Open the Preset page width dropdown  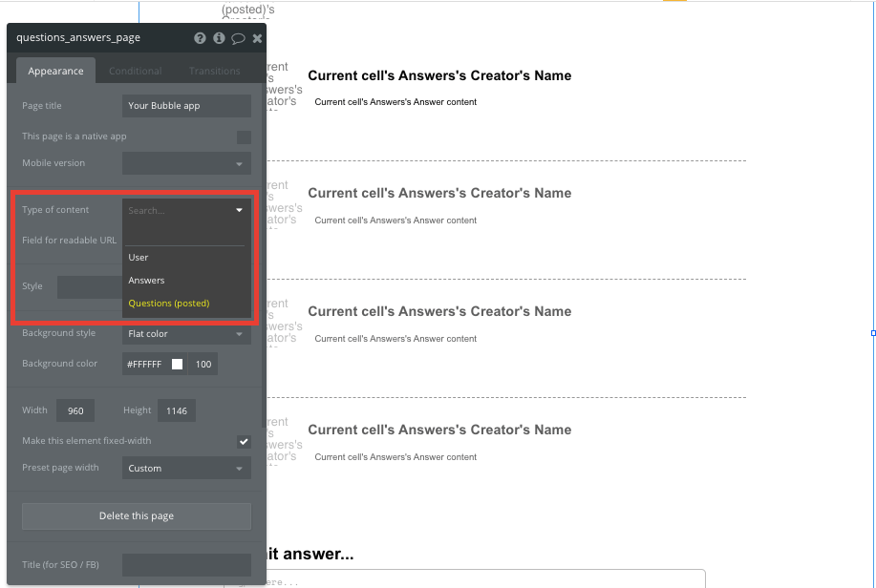click(x=185, y=468)
